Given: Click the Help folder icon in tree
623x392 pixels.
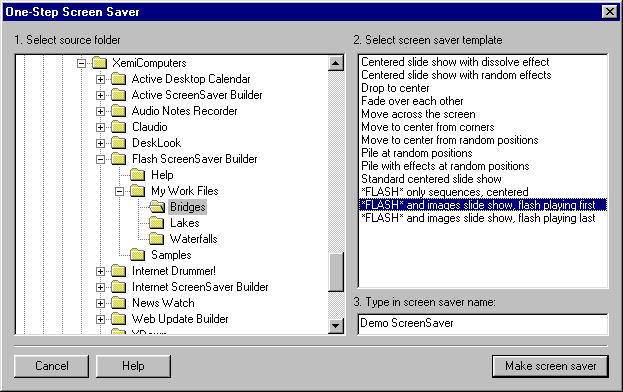Looking at the screenshot, I should pos(137,175).
